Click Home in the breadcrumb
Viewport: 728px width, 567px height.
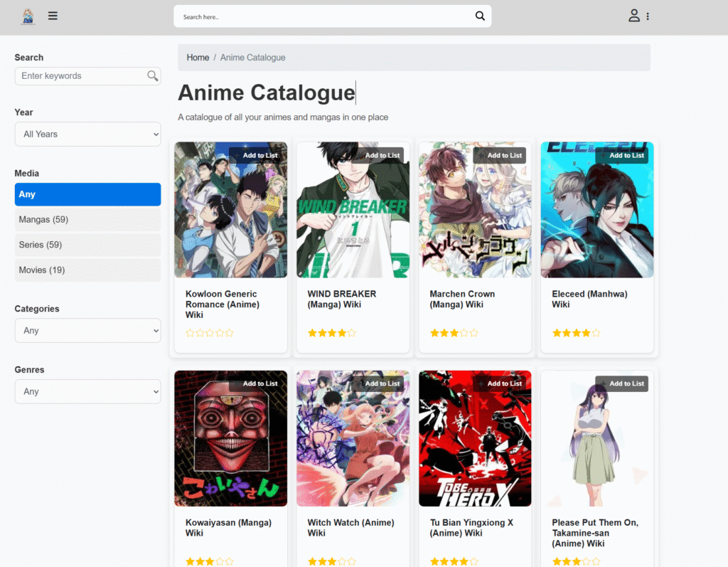point(198,57)
